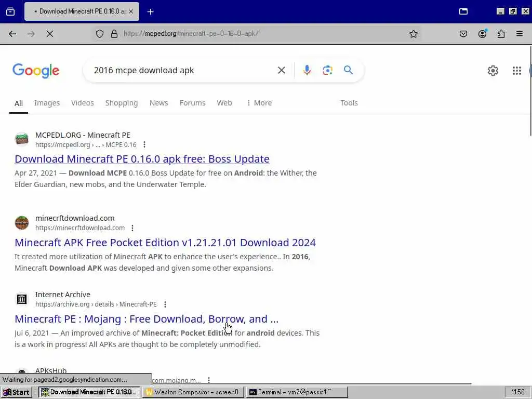Open the extensions puzzle icon
Viewport: 532px width, 399px height.
tap(501, 34)
